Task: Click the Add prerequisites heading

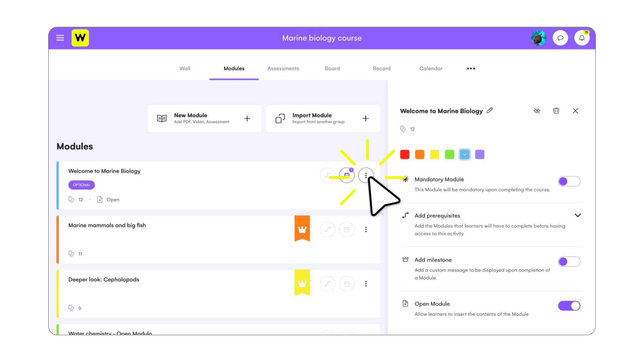Action: pos(437,216)
